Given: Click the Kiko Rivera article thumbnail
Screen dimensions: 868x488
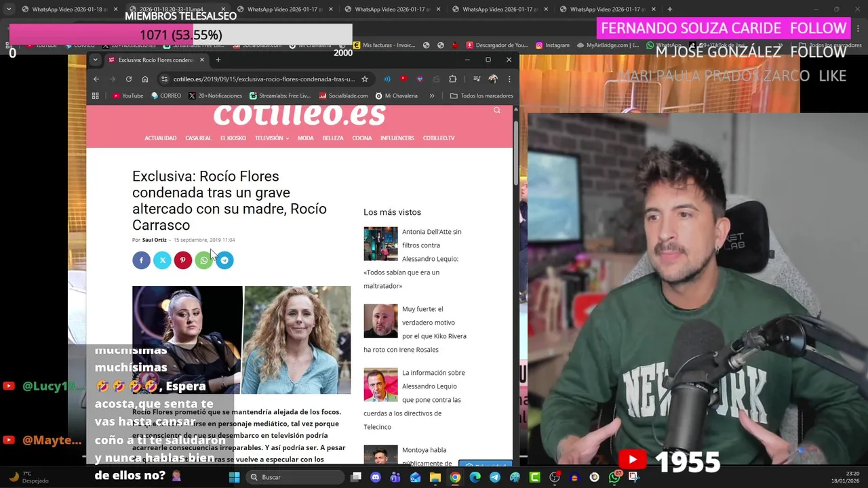Looking at the screenshot, I should click(380, 321).
